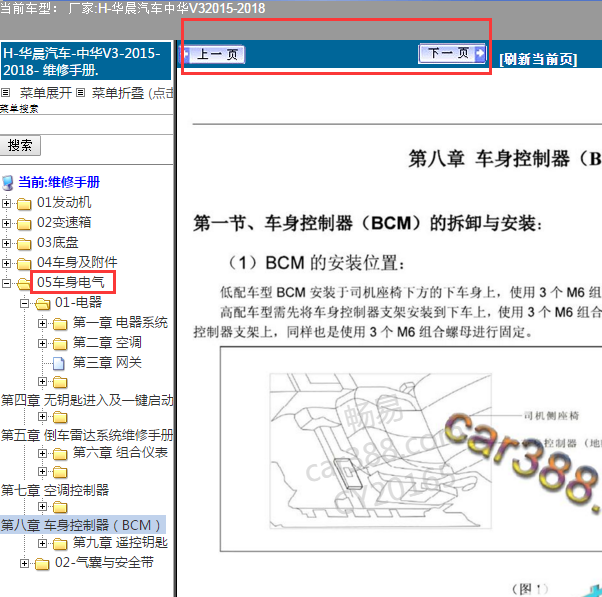
Task: Select the 05车身电气 tree label
Action: 71,282
